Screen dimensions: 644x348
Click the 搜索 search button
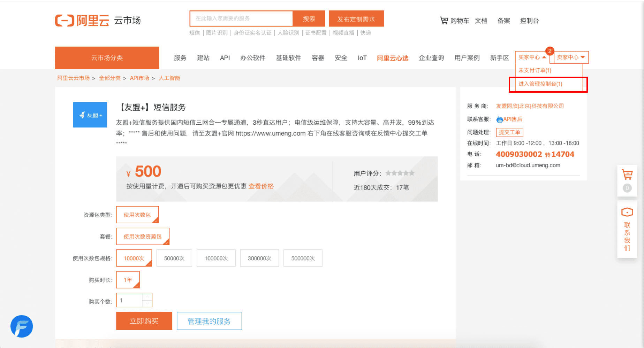[309, 18]
